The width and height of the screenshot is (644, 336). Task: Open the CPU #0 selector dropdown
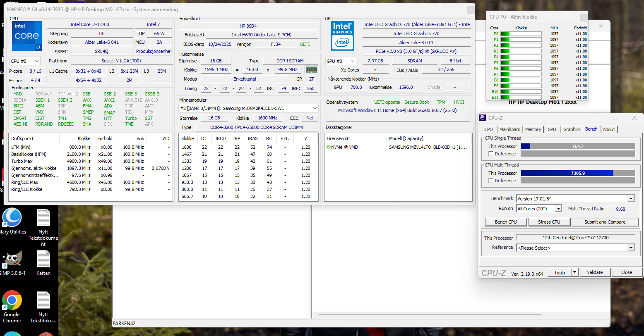pos(25,61)
